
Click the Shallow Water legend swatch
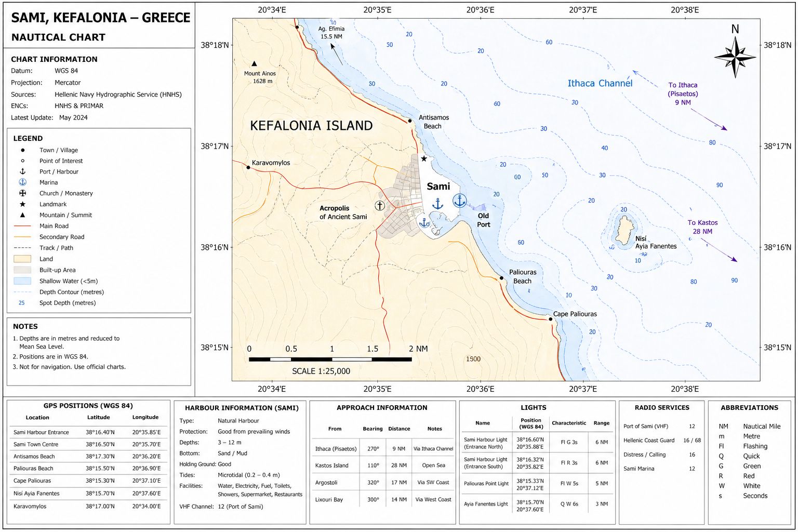click(x=22, y=281)
